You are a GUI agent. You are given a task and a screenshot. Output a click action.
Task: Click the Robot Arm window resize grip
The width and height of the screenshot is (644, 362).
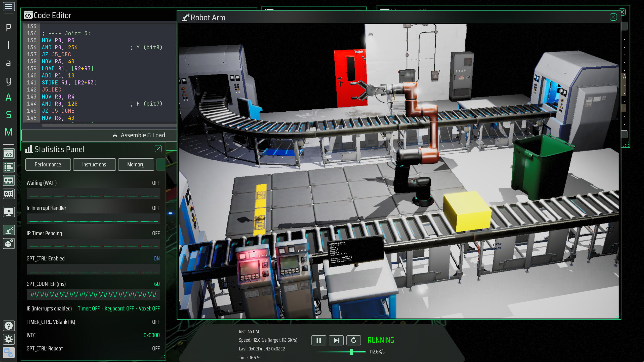tap(618, 316)
